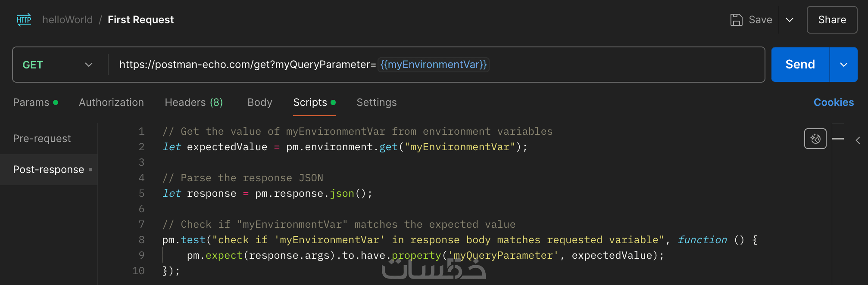
Task: Click the helloWorld collection breadcrumb
Action: tap(67, 20)
